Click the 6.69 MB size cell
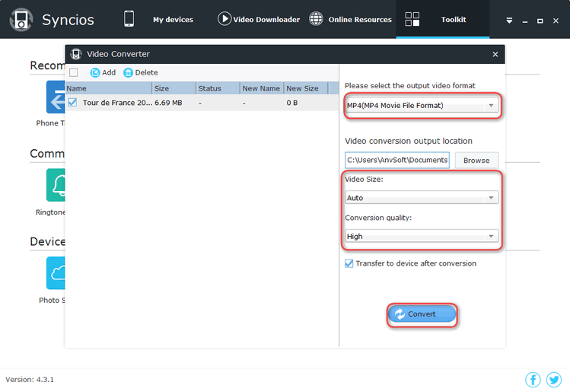Image resolution: width=570 pixels, height=392 pixels. point(168,103)
